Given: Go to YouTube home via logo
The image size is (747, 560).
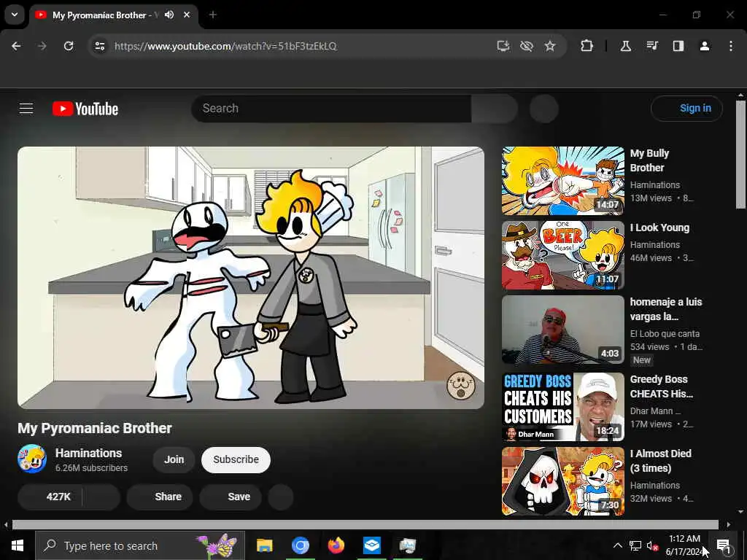Looking at the screenshot, I should click(x=85, y=109).
